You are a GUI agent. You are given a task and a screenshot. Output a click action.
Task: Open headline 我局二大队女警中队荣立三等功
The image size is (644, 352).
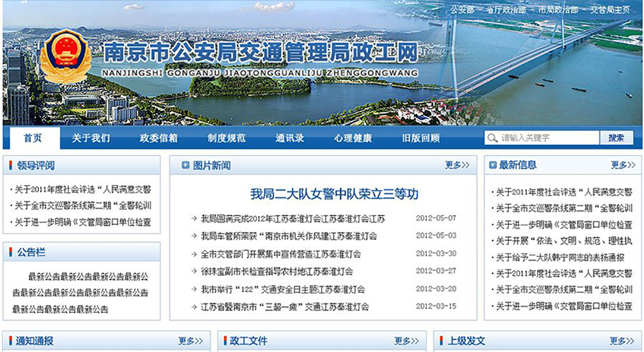(334, 194)
